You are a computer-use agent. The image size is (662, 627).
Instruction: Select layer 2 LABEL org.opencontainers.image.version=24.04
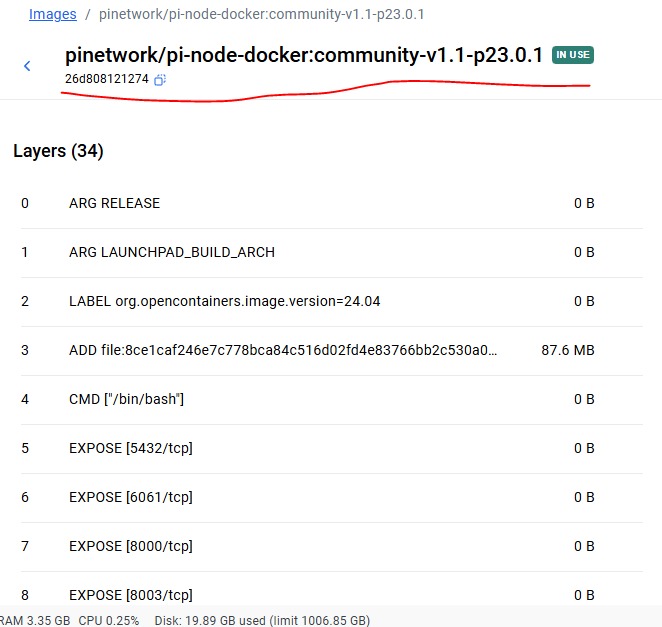(331, 301)
